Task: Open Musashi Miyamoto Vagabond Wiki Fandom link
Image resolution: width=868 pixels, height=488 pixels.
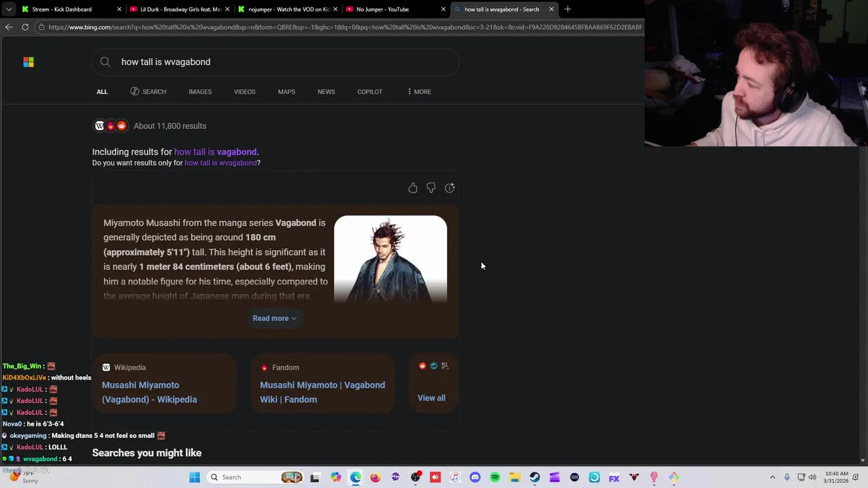Action: 322,392
